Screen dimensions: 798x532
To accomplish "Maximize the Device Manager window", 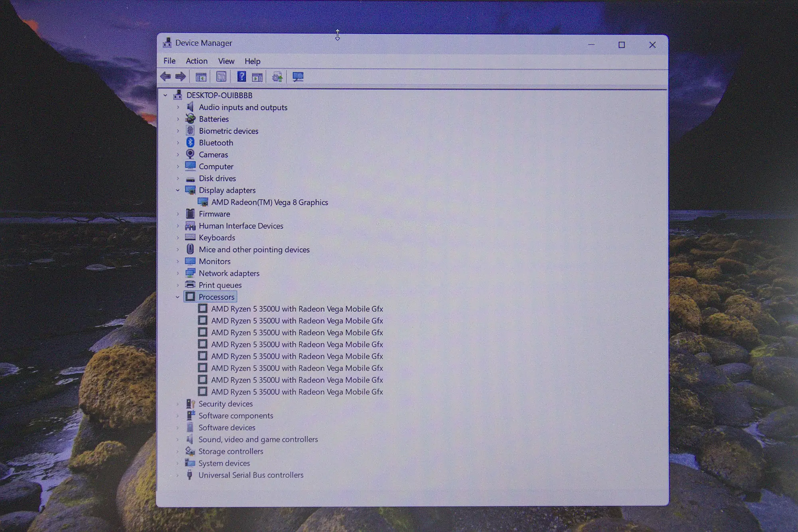I will 622,45.
